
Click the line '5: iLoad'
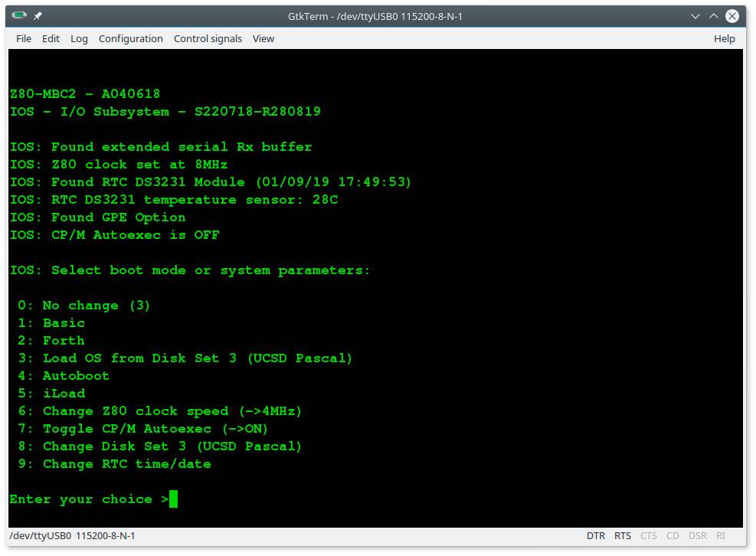pos(51,394)
